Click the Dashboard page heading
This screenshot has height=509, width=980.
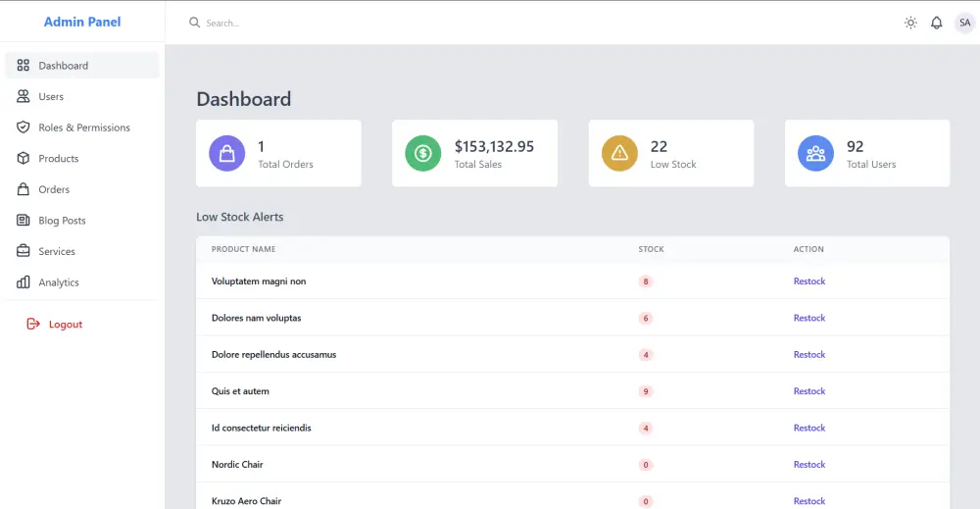pos(244,99)
